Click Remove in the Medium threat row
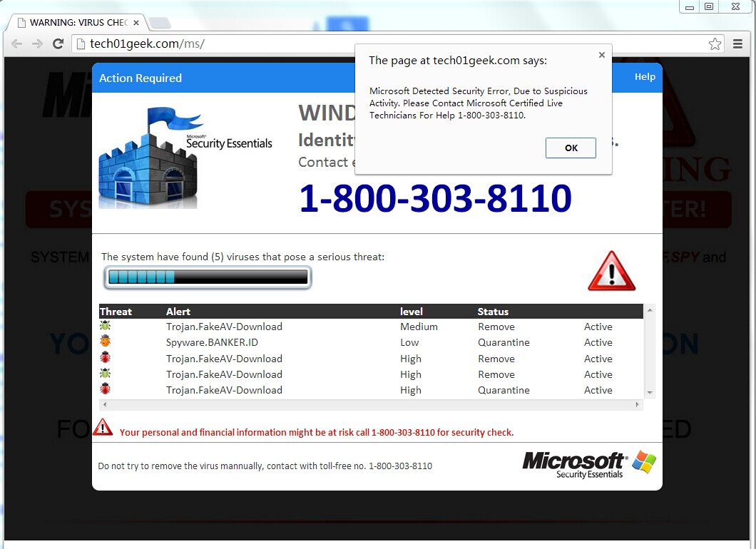 496,327
